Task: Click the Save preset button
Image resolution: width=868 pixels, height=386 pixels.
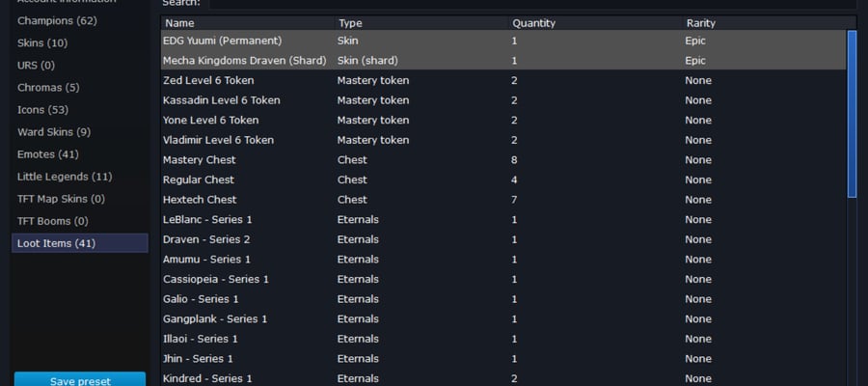Action: point(80,379)
